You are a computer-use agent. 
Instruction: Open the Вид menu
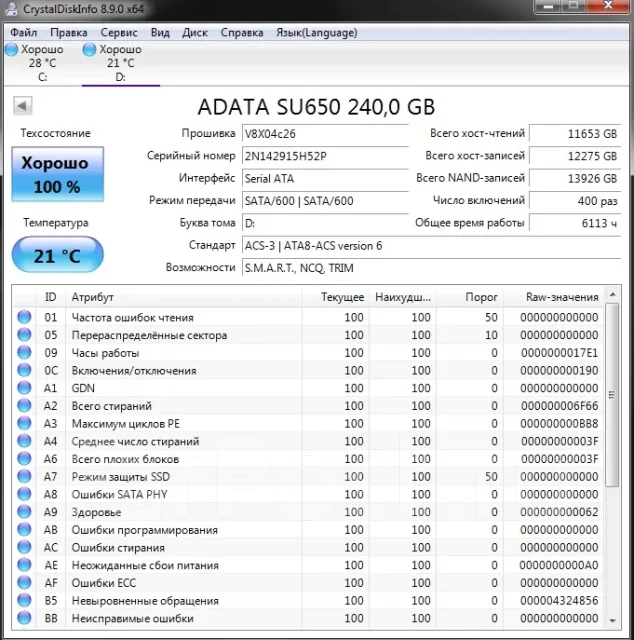[x=160, y=33]
